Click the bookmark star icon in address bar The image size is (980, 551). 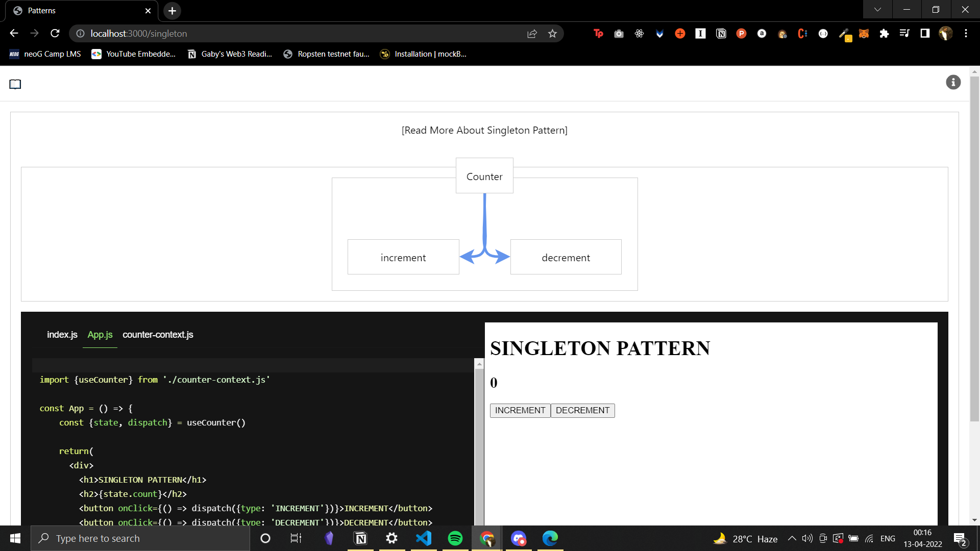(x=552, y=34)
